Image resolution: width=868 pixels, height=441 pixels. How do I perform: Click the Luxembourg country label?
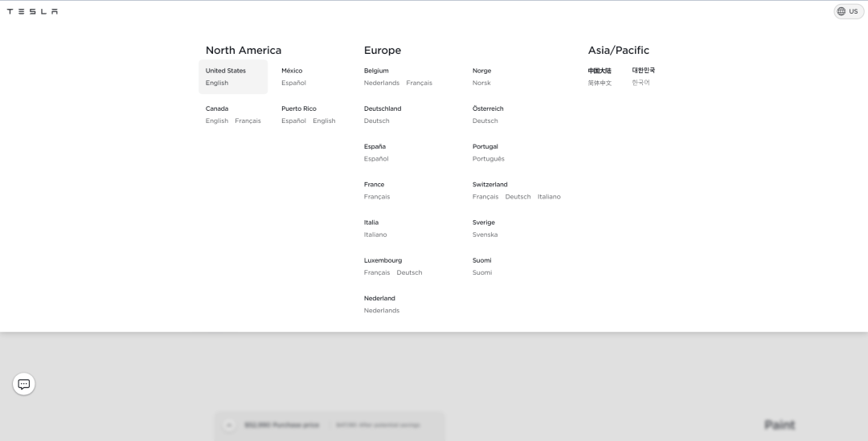(x=383, y=260)
